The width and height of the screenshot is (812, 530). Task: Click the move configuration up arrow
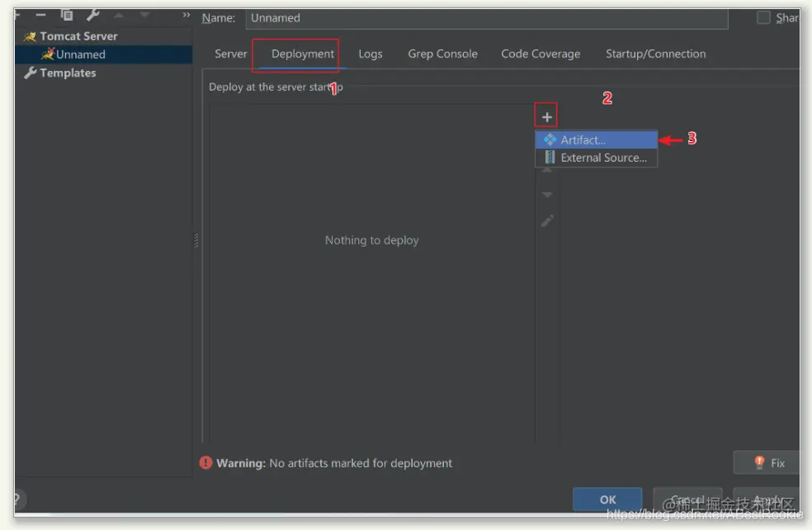click(119, 16)
